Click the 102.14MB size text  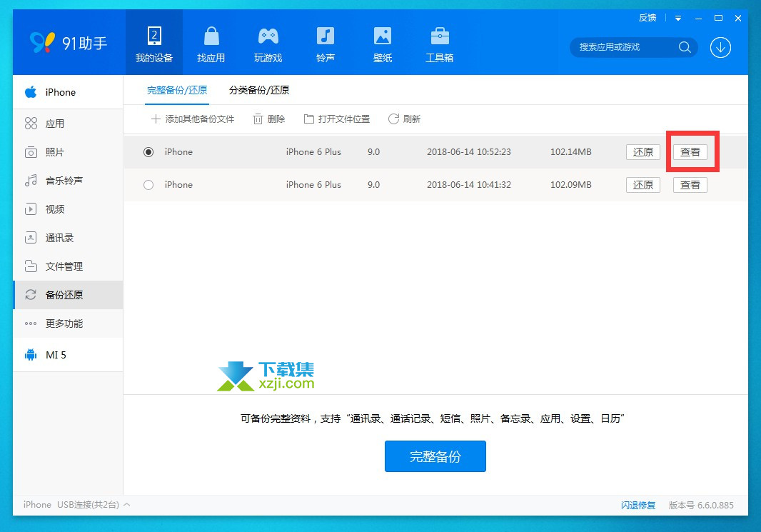(x=571, y=152)
